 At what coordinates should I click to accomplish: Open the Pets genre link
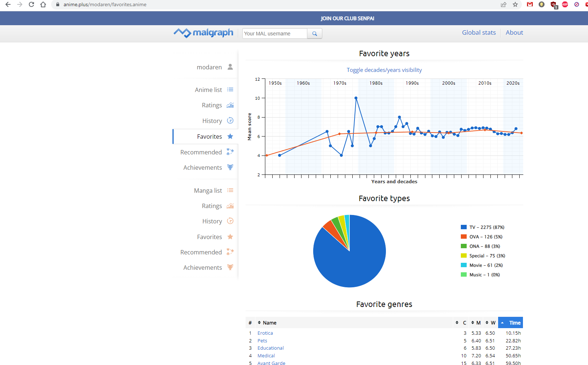pos(262,341)
